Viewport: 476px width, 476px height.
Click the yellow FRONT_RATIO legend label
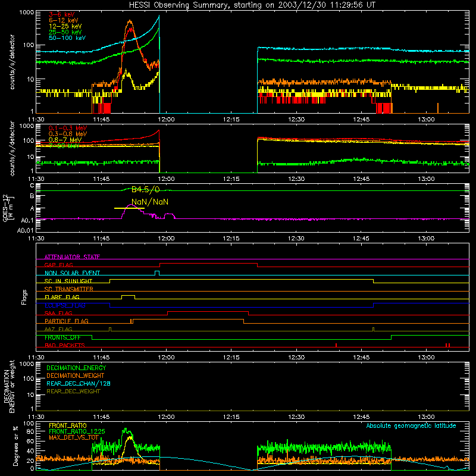68,426
